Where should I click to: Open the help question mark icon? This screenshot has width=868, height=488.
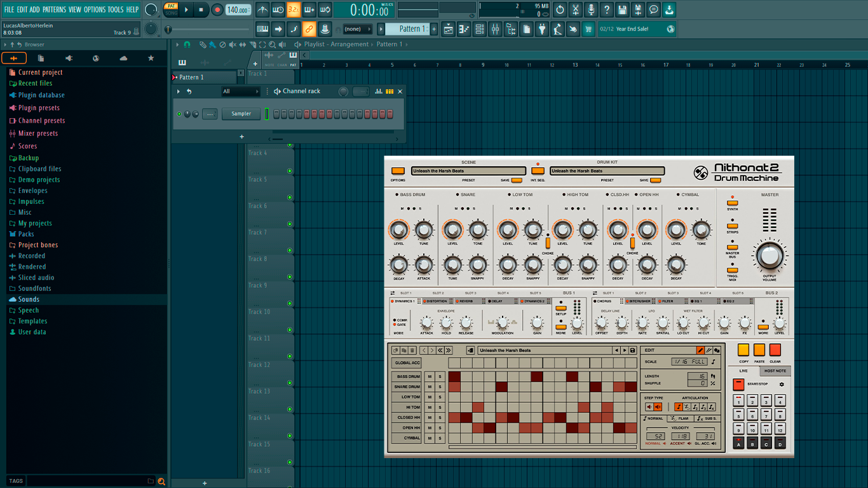click(607, 10)
